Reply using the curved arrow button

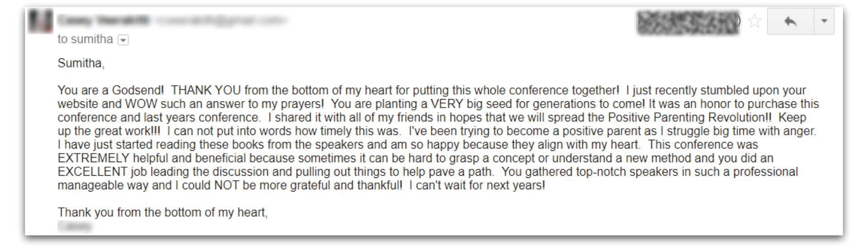pyautogui.click(x=790, y=21)
